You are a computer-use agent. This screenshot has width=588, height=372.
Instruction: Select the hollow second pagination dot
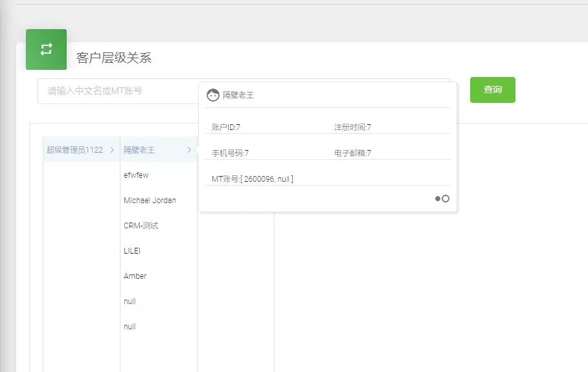[446, 199]
